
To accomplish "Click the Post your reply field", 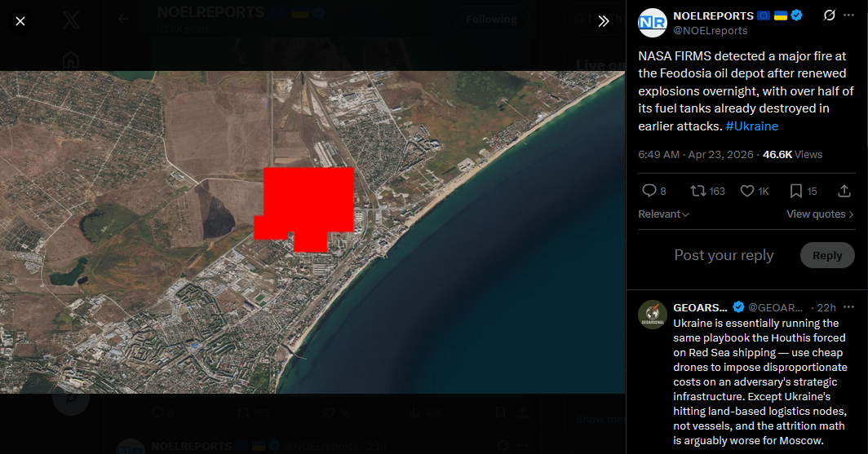I will (724, 255).
